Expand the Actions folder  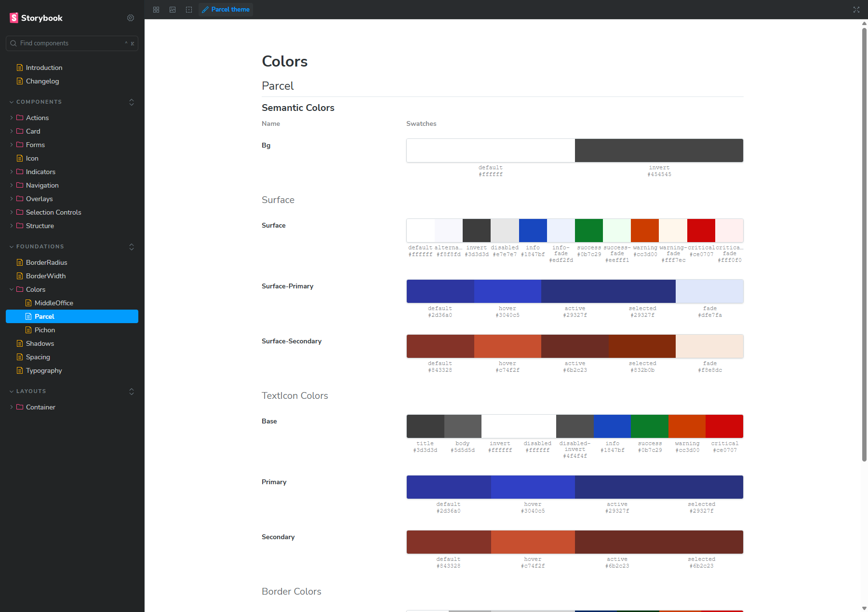(37, 118)
